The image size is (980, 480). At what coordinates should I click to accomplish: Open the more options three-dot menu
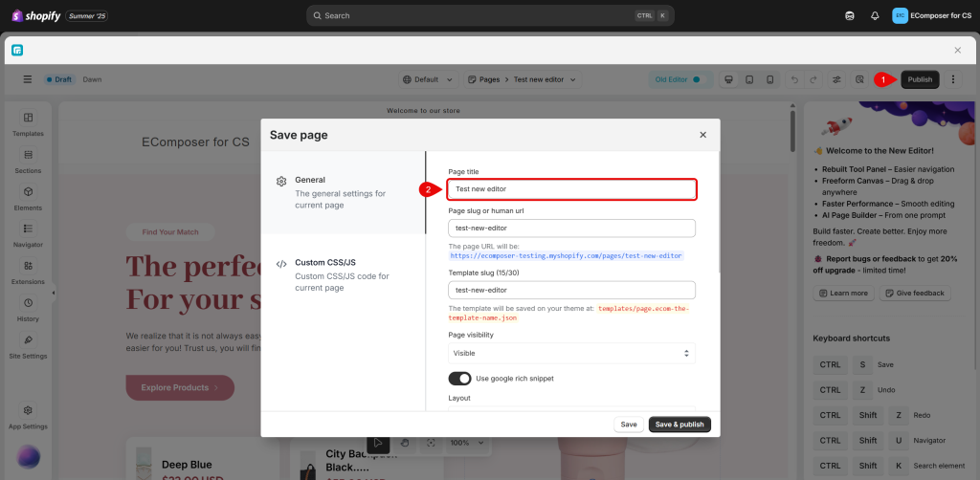tap(952, 79)
